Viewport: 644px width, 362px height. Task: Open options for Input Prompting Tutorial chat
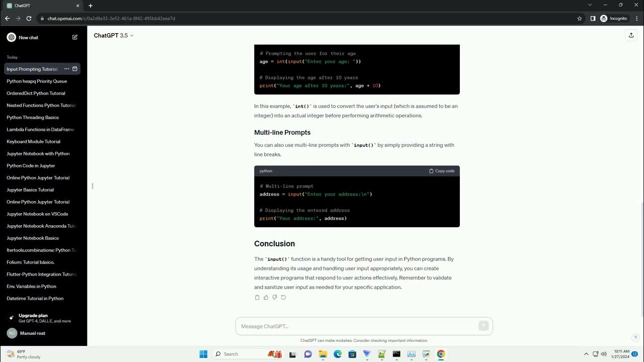(66, 69)
